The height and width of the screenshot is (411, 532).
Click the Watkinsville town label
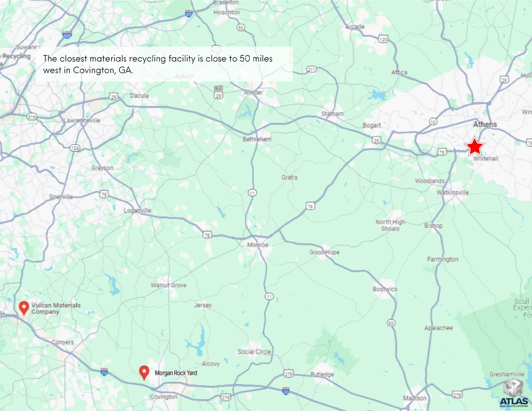(452, 192)
